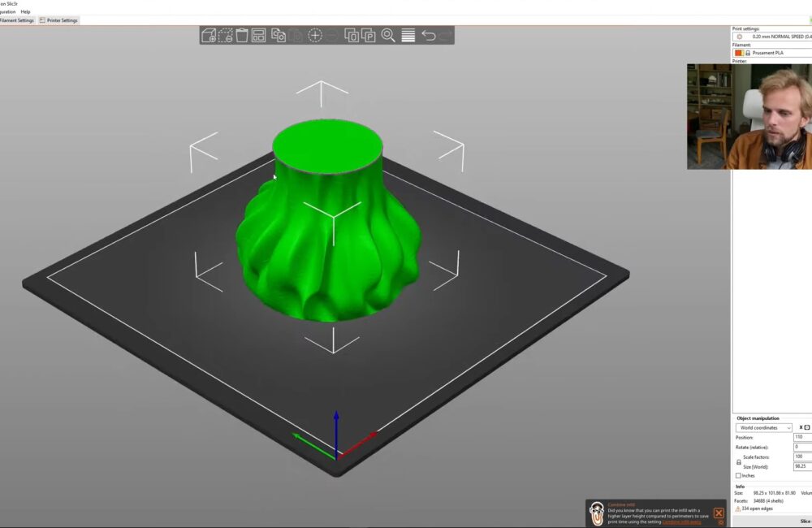
Task: Enable the Inches checkbox
Action: [739, 474]
